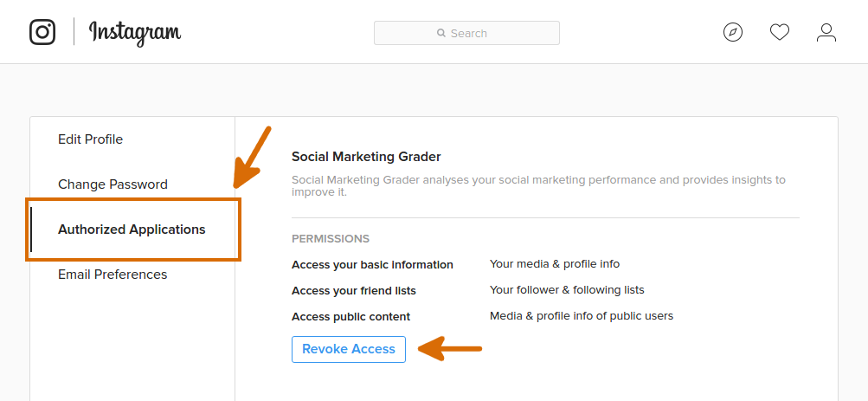Viewport: 868px width, 401px height.
Task: Open activity feed via the heart icon
Action: 780,33
